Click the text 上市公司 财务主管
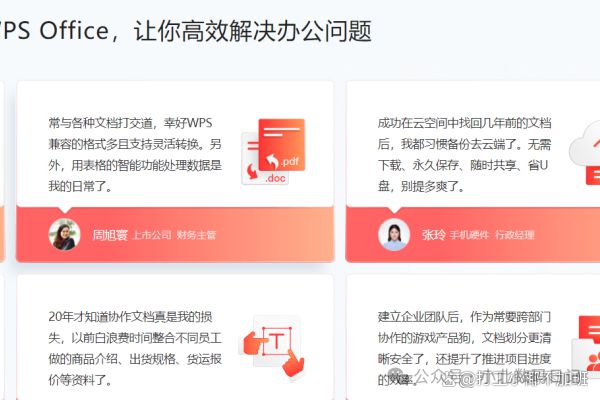This screenshot has height=400, width=600. (174, 235)
